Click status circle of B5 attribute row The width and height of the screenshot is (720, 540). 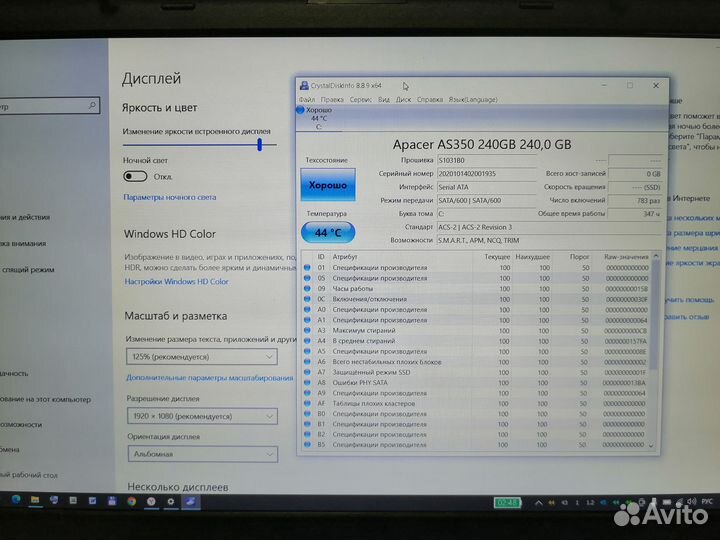(307, 444)
